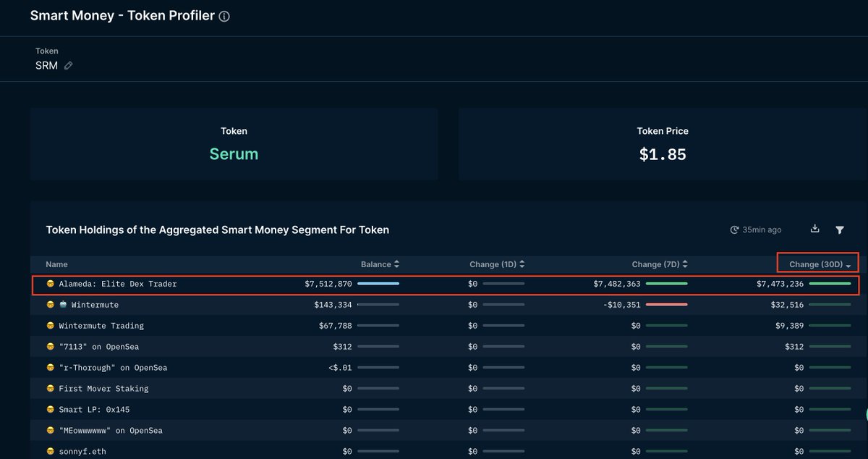Click the emoji icon beside Smart LP: 0x145
This screenshot has height=459, width=868.
tap(51, 410)
